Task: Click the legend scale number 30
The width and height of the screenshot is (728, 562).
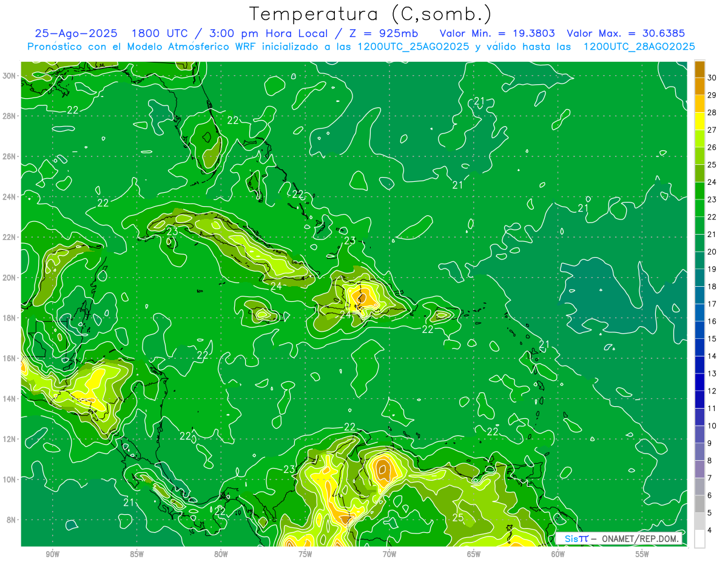Action: point(712,78)
